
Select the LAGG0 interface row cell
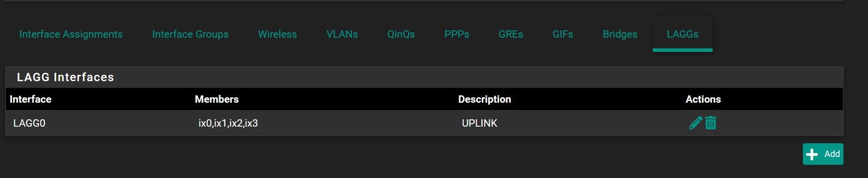29,123
